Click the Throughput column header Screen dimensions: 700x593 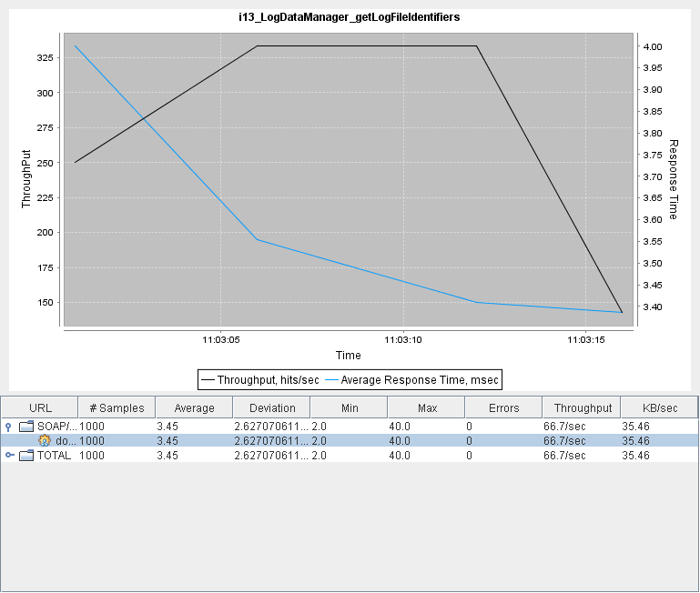(582, 407)
